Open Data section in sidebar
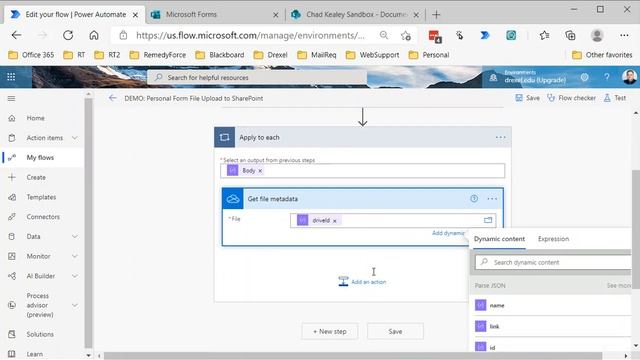Image resolution: width=640 pixels, height=360 pixels. (33, 236)
